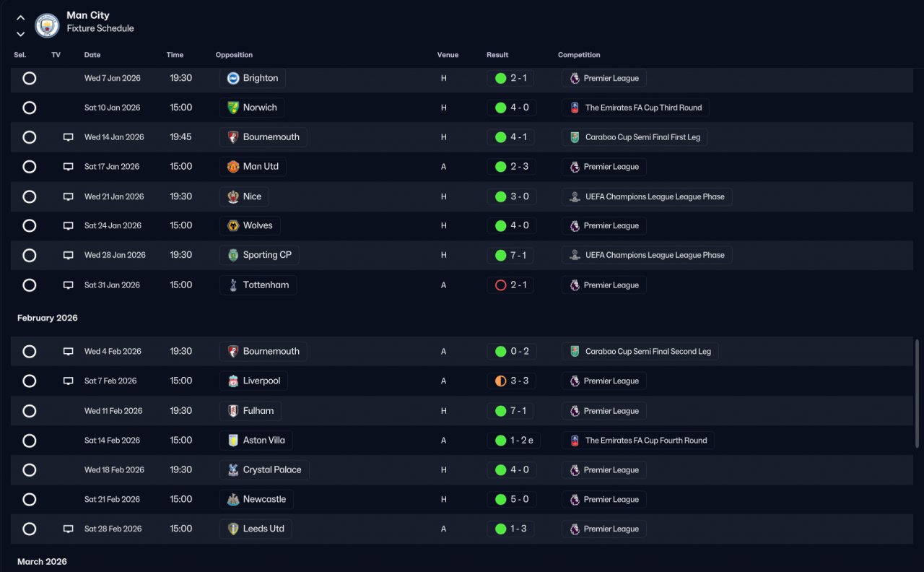The height and width of the screenshot is (572, 924).
Task: Open the Fulham 7 - 1 result
Action: coord(510,411)
